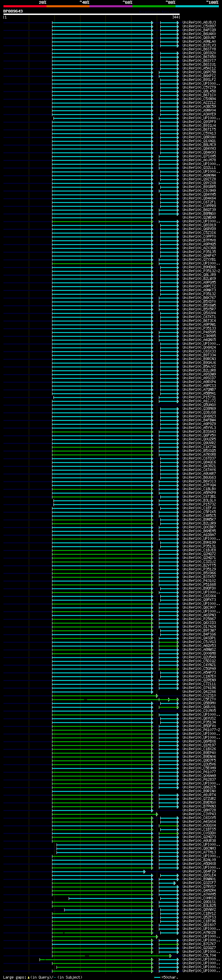The width and height of the screenshot is (222, 980).
Task: Click the UniRef100_P35134 label
Action: tap(199, 722)
